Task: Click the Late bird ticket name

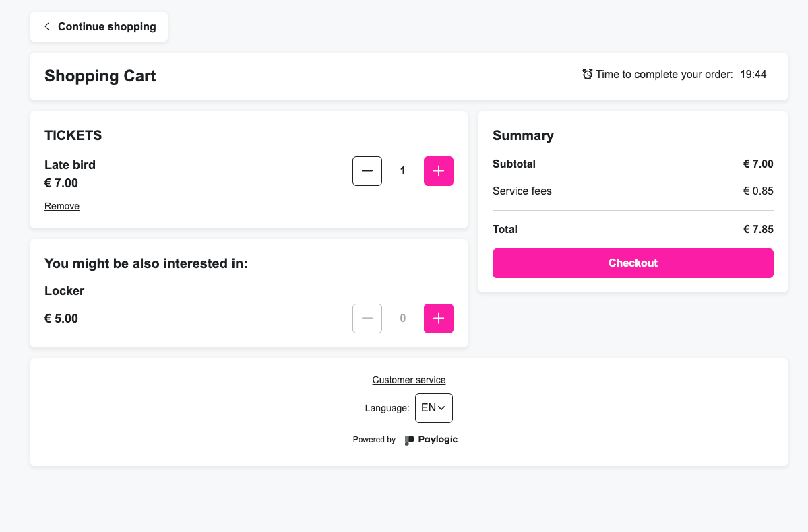Action: 70,165
